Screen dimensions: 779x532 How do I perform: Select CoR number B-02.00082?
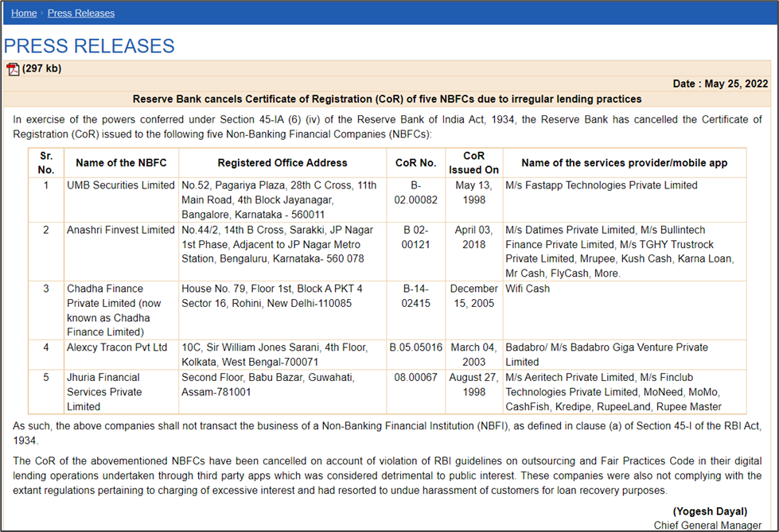[x=416, y=200]
